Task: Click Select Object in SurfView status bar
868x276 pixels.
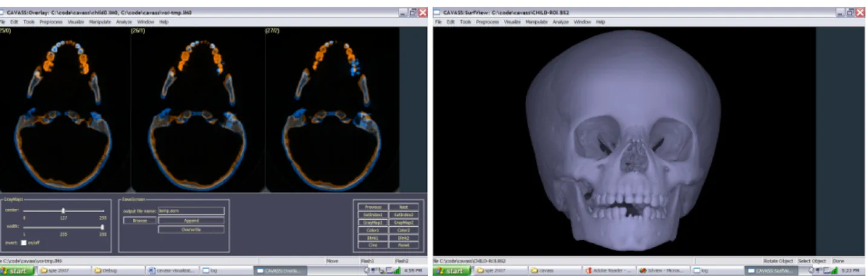Action: click(812, 261)
